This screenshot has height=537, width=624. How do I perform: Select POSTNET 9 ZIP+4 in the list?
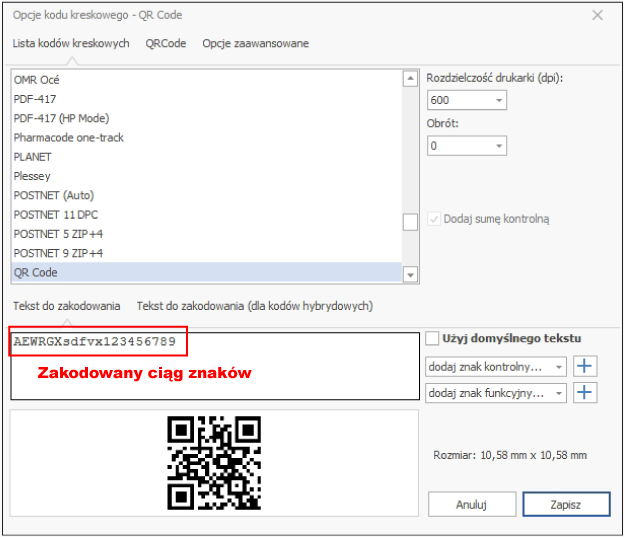coord(207,253)
